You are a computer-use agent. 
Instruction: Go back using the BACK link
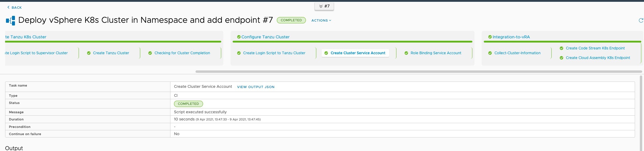[14, 7]
